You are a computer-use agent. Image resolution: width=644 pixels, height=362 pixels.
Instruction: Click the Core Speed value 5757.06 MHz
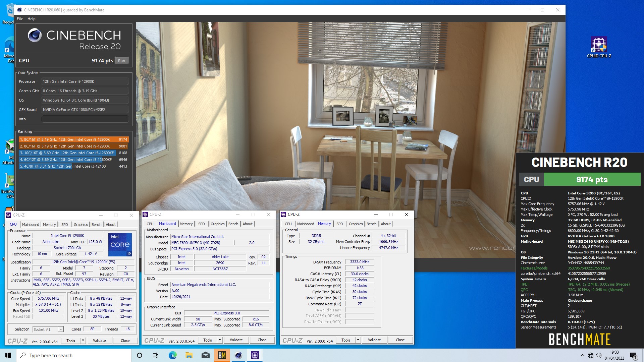click(x=49, y=298)
